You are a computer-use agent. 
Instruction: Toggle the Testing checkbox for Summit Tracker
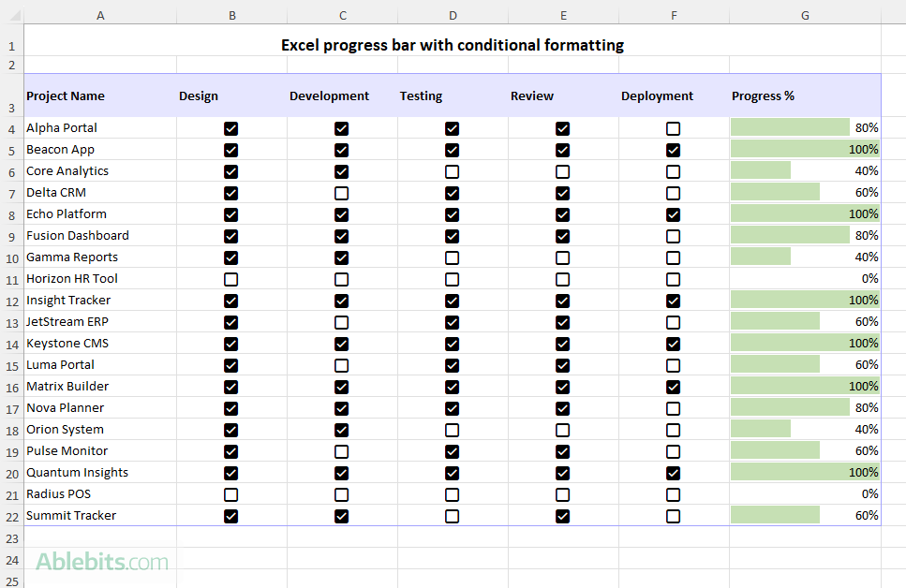[x=453, y=515]
